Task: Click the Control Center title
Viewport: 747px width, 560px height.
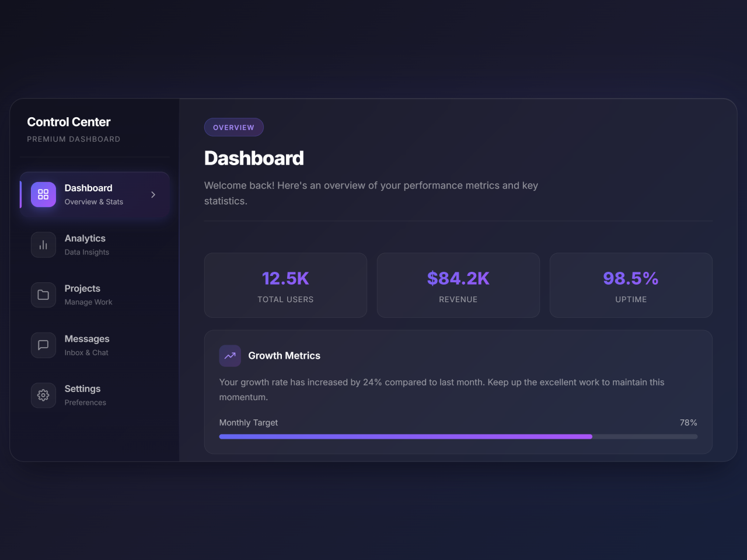Action: [x=69, y=122]
